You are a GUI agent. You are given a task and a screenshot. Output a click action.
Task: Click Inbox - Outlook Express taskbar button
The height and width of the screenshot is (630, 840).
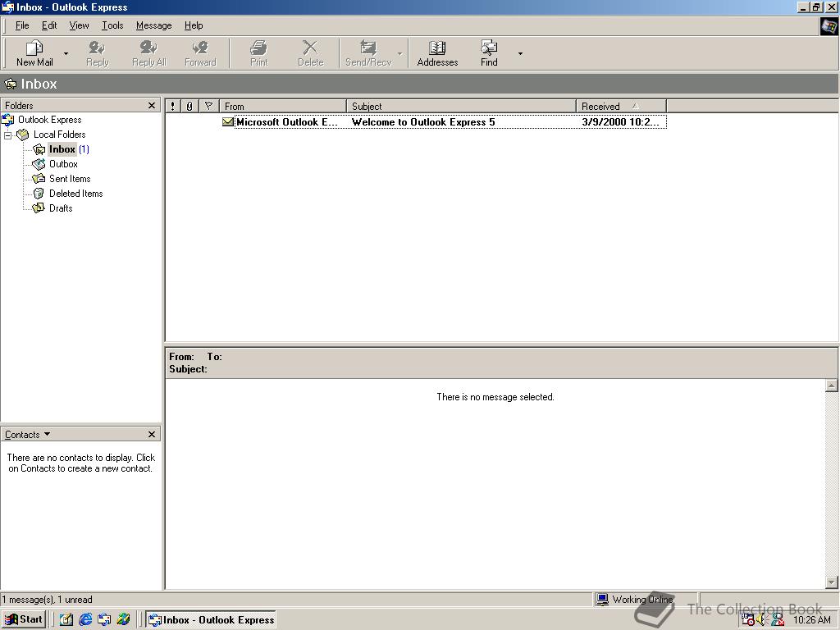click(211, 620)
